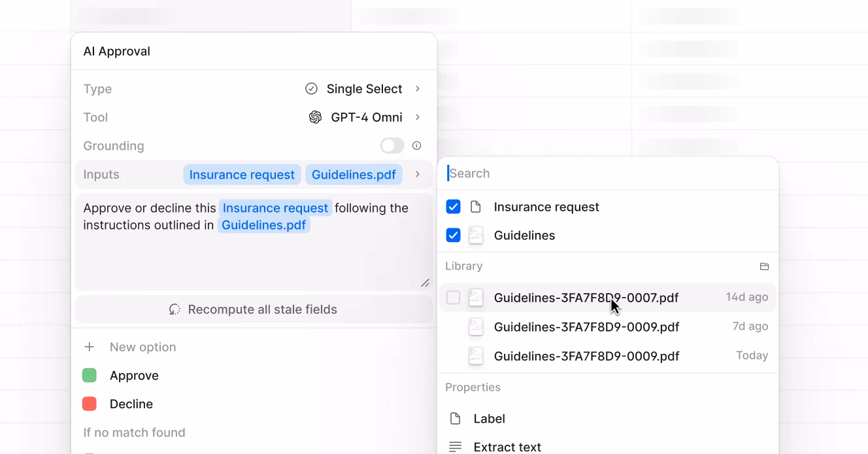Click Recompute all stale fields button
This screenshot has height=454, width=868.
[x=254, y=309]
